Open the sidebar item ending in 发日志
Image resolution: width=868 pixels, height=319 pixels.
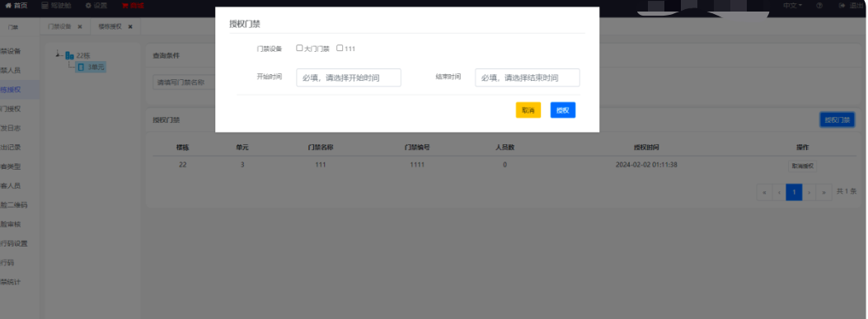(11, 128)
